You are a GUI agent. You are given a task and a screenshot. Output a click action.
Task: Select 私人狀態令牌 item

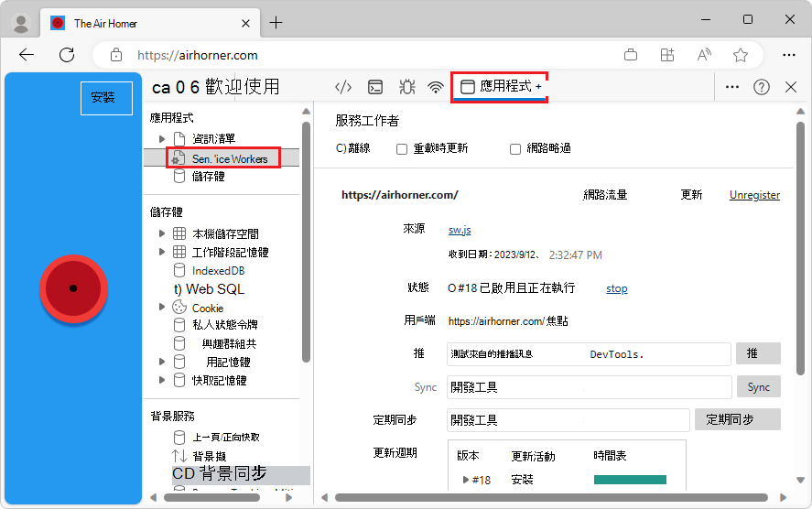tap(225, 325)
